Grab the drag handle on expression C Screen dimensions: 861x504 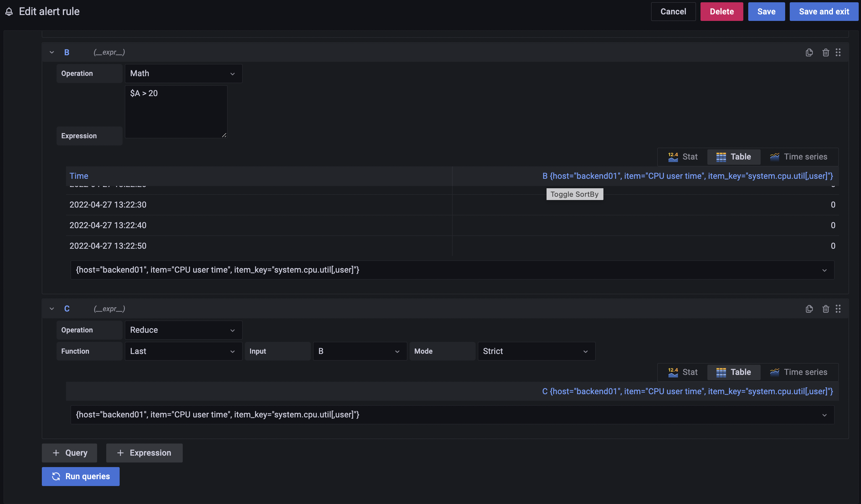pyautogui.click(x=838, y=309)
